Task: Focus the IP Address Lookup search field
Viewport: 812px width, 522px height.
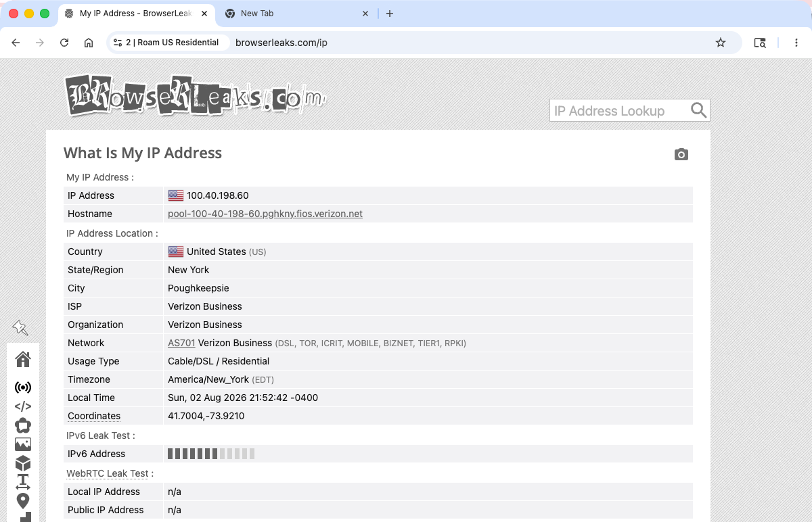Action: pyautogui.click(x=619, y=110)
